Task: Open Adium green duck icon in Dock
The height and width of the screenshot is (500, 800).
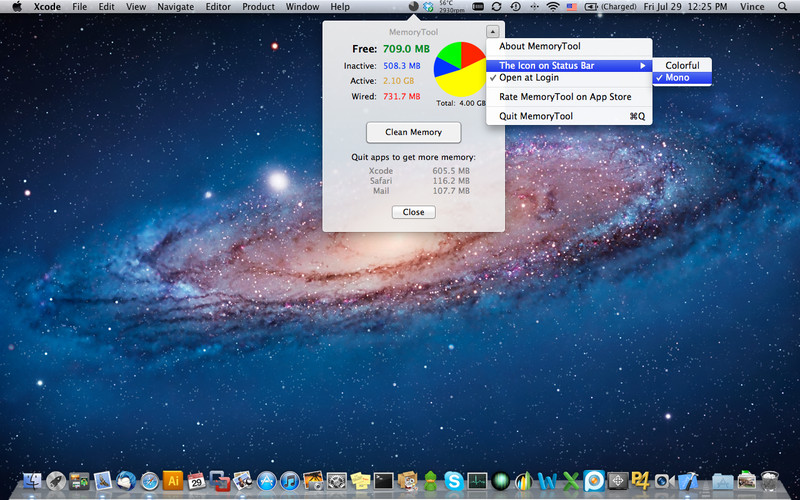Action: tap(430, 481)
